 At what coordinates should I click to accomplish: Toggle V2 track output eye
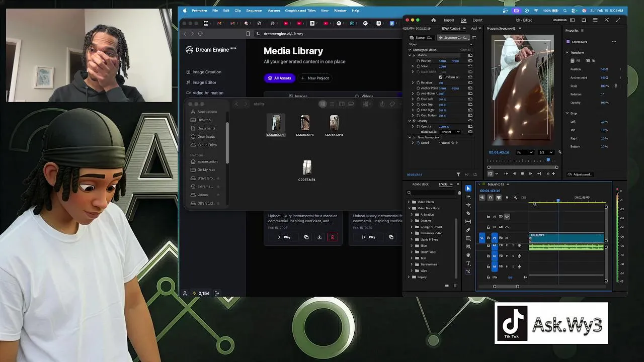pyautogui.click(x=507, y=227)
